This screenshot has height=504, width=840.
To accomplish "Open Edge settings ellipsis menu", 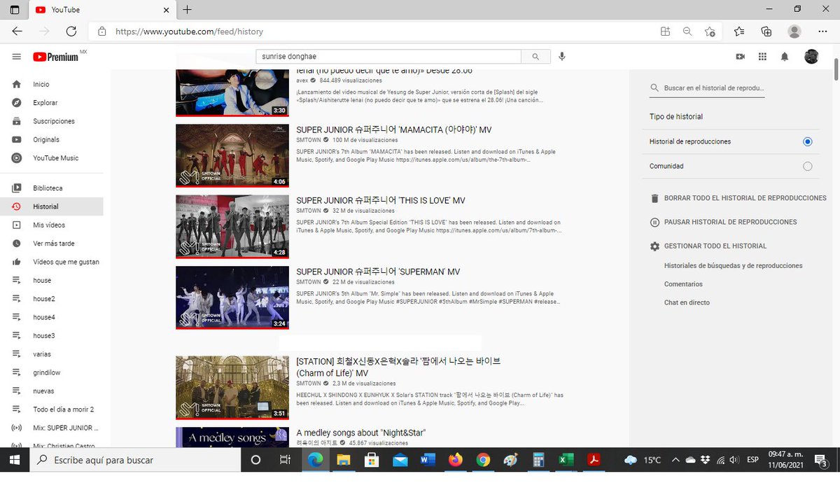I will coord(822,31).
